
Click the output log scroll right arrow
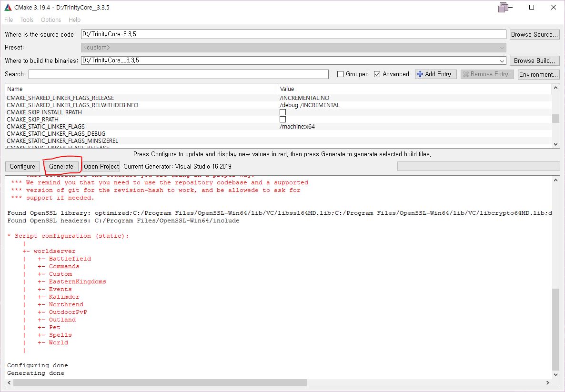click(x=548, y=382)
